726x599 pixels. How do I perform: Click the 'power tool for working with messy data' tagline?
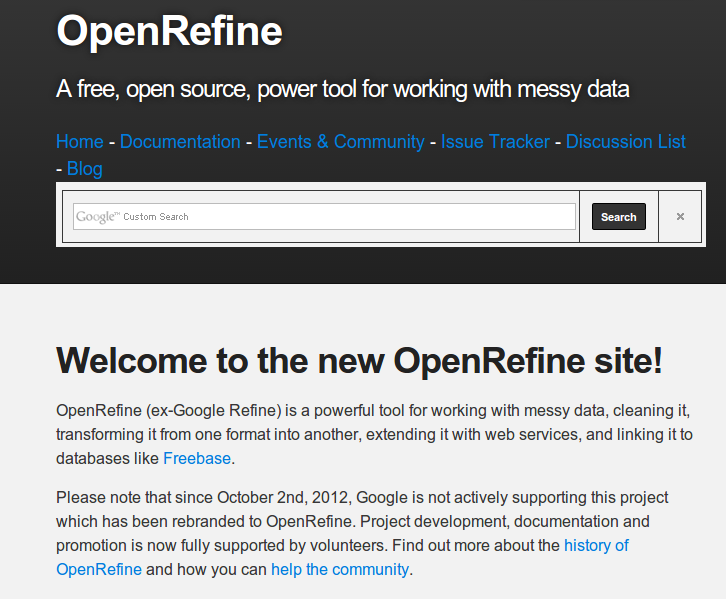coord(443,89)
